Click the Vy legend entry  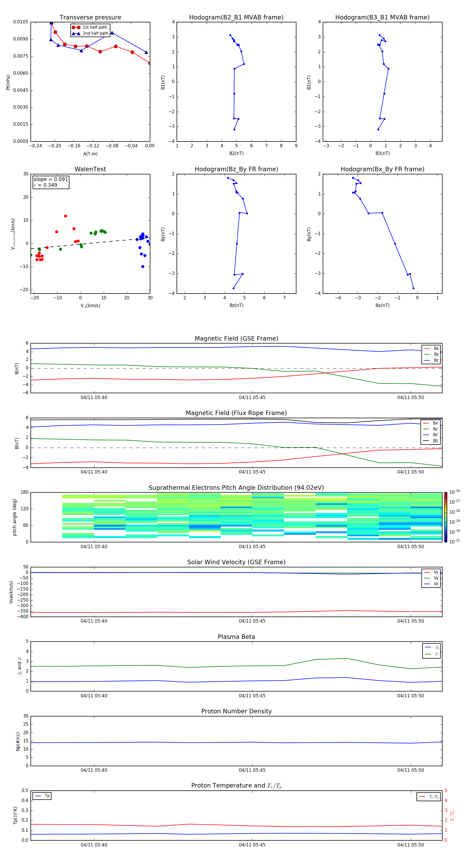pos(431,578)
